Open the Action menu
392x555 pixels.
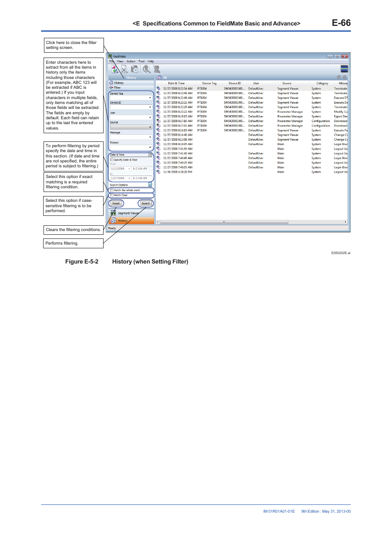point(131,61)
